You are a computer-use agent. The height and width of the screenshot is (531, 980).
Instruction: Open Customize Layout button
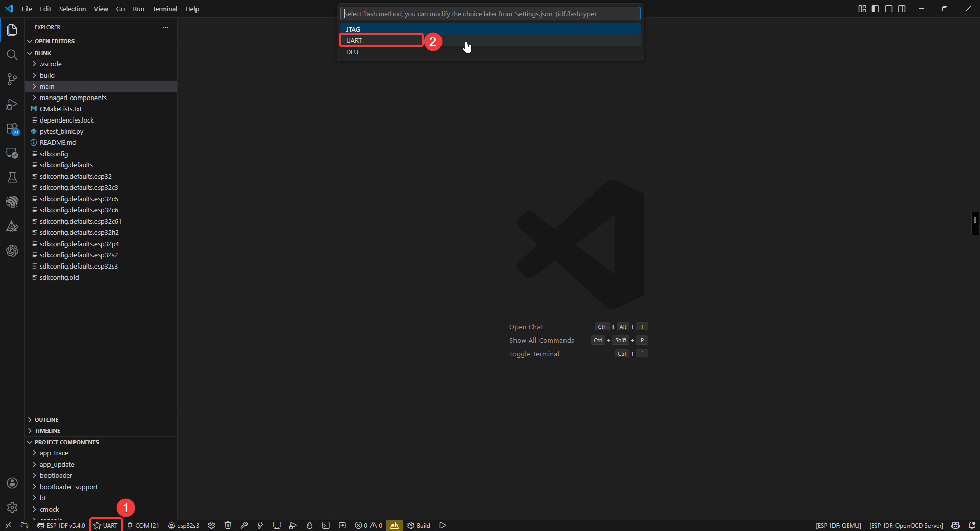[x=862, y=9]
